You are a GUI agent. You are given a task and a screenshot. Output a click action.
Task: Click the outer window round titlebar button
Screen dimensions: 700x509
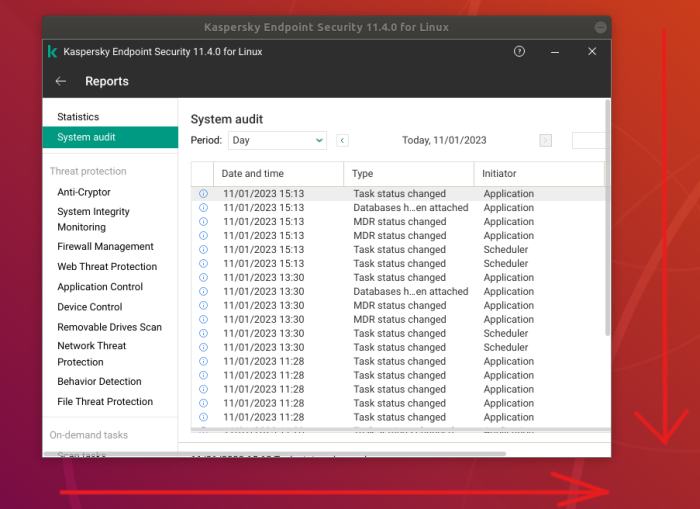click(600, 27)
